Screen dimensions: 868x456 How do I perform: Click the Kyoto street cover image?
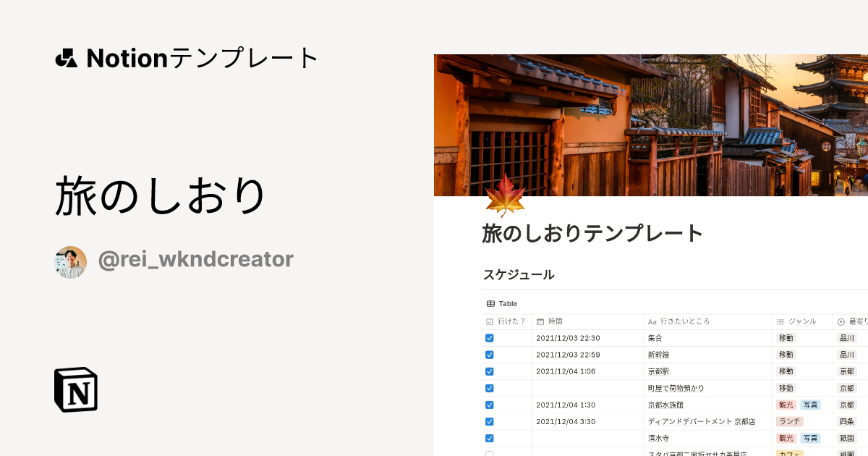[651, 123]
